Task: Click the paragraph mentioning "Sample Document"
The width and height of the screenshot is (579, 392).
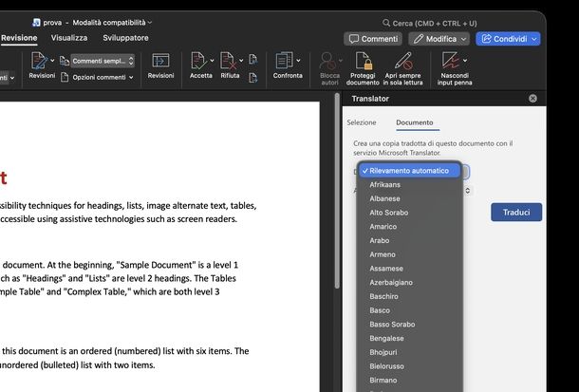Action: (x=119, y=278)
